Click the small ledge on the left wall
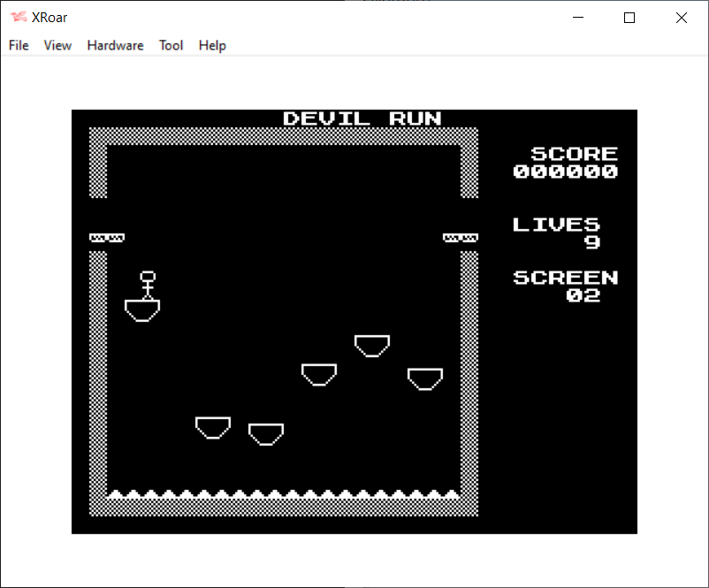This screenshot has width=709, height=588. pos(107,237)
